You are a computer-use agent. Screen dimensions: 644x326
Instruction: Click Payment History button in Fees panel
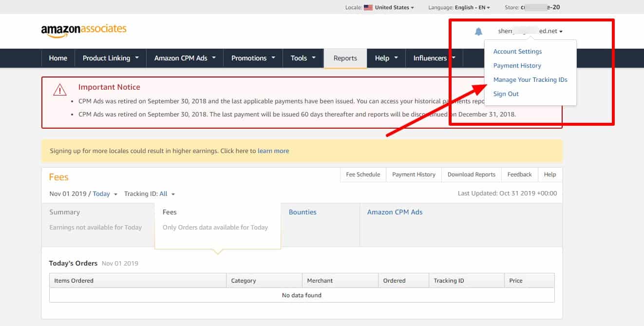[414, 174]
